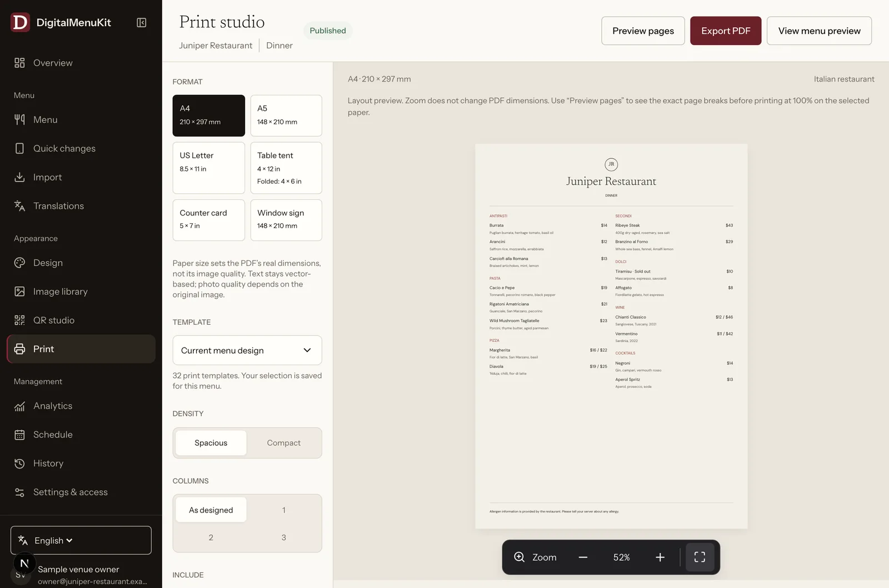Set columns to 1
This screenshot has width=889, height=588.
283,510
